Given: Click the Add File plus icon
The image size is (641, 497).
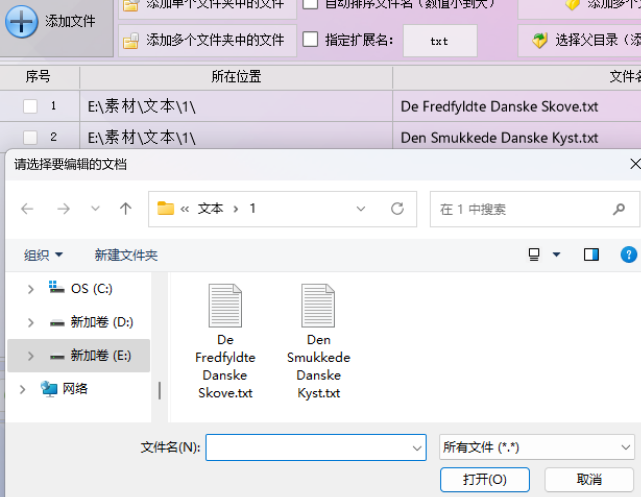Looking at the screenshot, I should pos(22,21).
